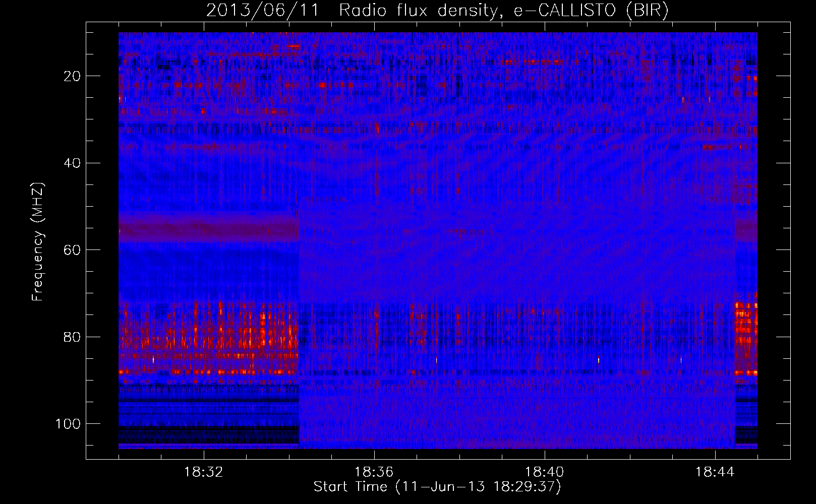This screenshot has height=504, width=816.
Task: Click the 'Start Time (11-Jun-13 18:29:37)' label
Action: pos(437,487)
